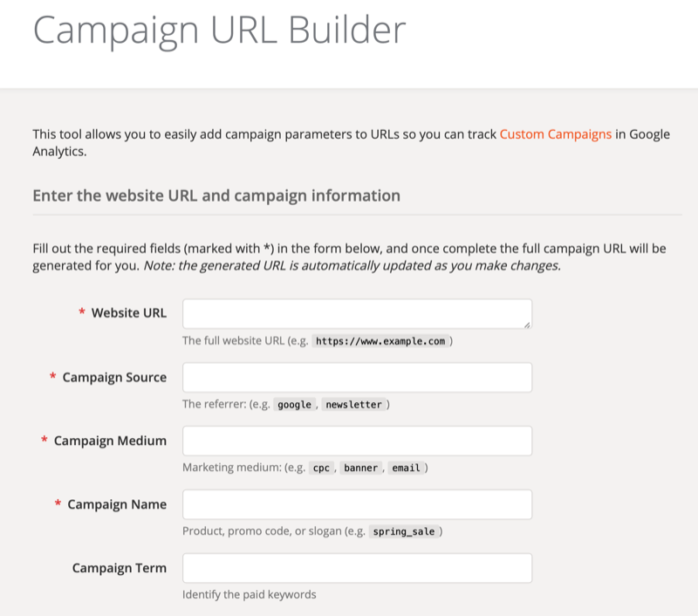Click the spring_sale example code chip
698x616 pixels.
click(x=404, y=531)
